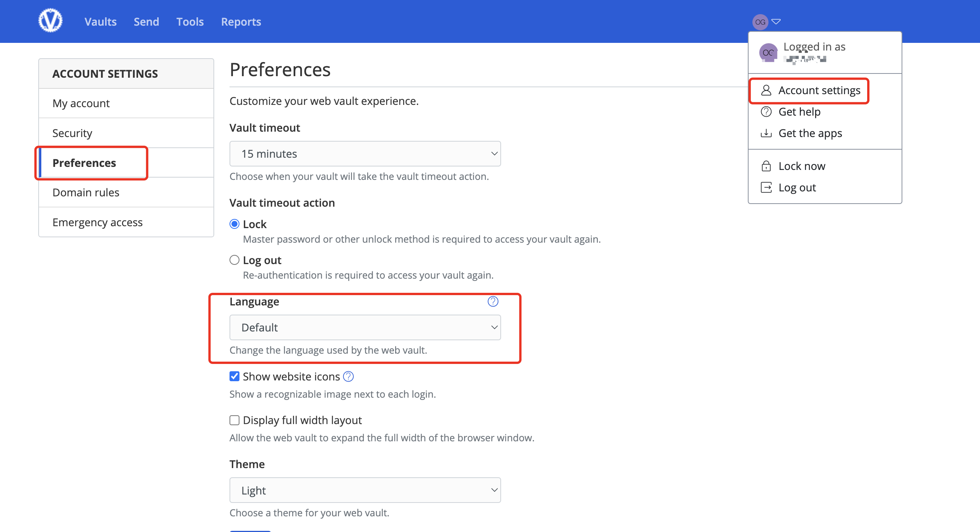Click the Lock now padlock icon
Screen dimensions: 980x532
tap(767, 166)
